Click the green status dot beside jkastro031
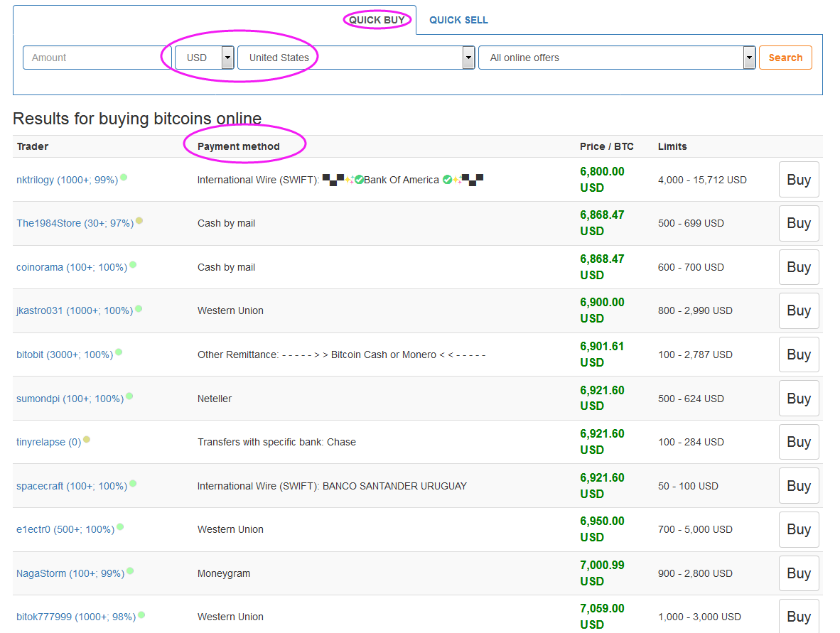This screenshot has height=633, width=840. pyautogui.click(x=139, y=308)
